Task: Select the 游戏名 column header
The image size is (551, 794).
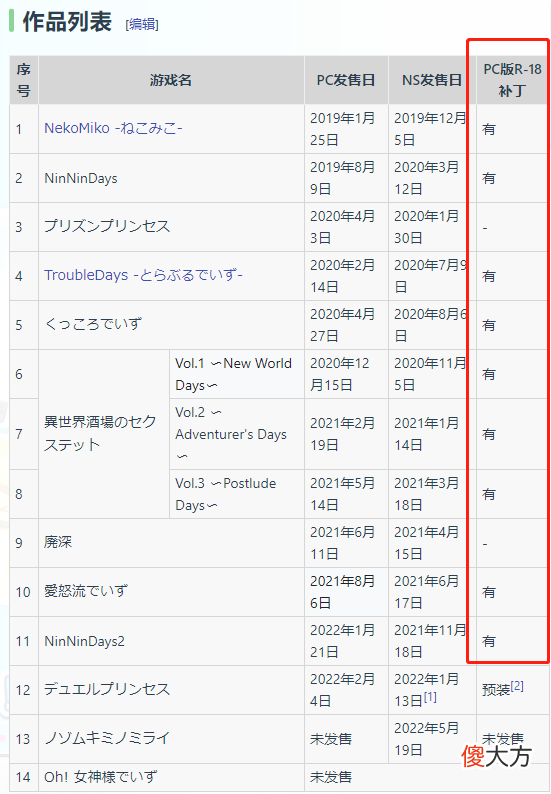Action: pyautogui.click(x=171, y=80)
